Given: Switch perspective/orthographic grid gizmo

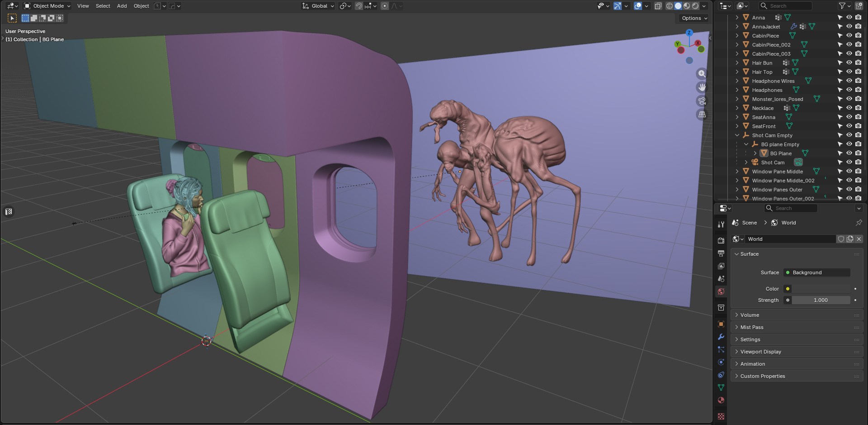Looking at the screenshot, I should coord(702,115).
